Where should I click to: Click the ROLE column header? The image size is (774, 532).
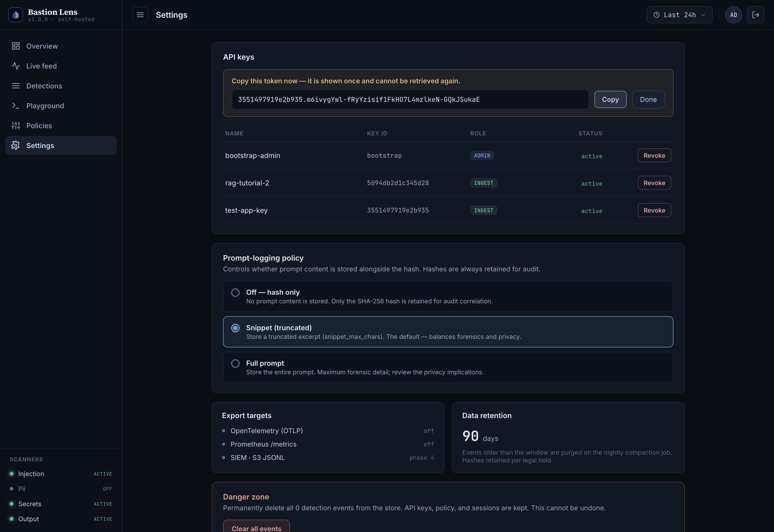478,133
